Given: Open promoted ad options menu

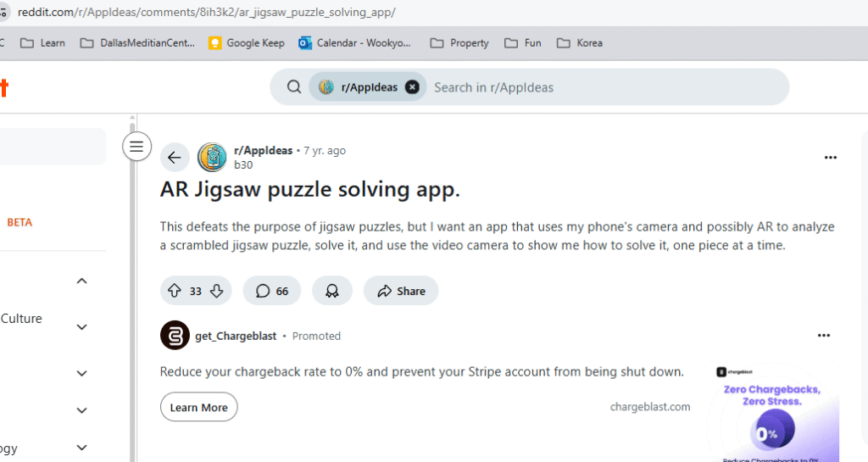Looking at the screenshot, I should [x=824, y=336].
